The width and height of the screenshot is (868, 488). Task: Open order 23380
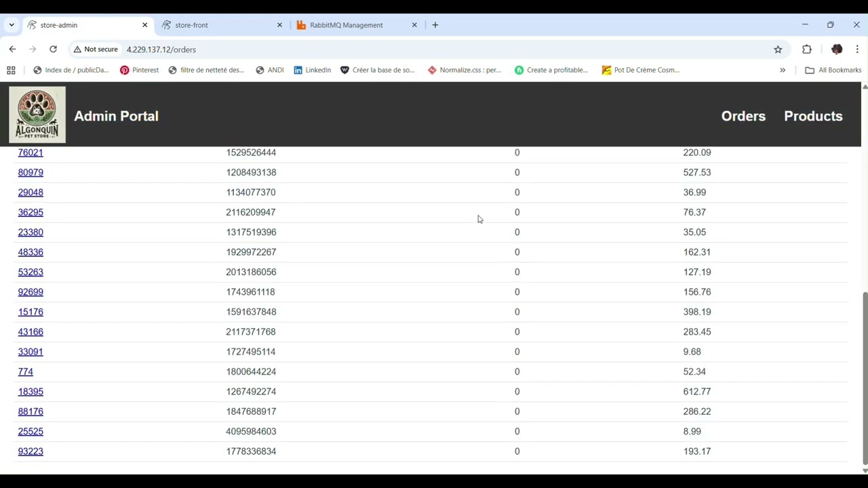pyautogui.click(x=31, y=232)
